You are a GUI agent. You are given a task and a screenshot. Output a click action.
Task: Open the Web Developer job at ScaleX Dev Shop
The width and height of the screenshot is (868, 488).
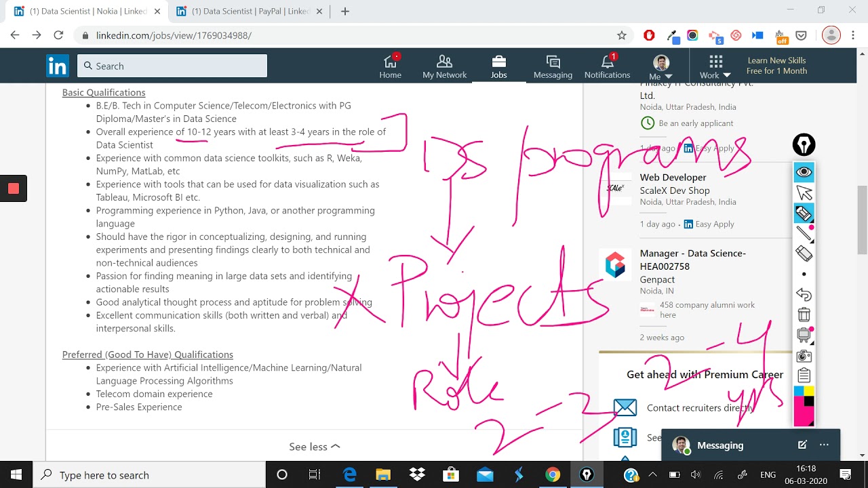click(x=673, y=177)
